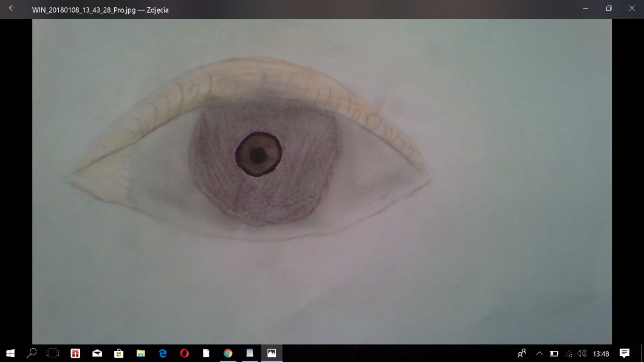The height and width of the screenshot is (362, 644).
Task: Click the eye drawing photo
Action: (x=322, y=181)
